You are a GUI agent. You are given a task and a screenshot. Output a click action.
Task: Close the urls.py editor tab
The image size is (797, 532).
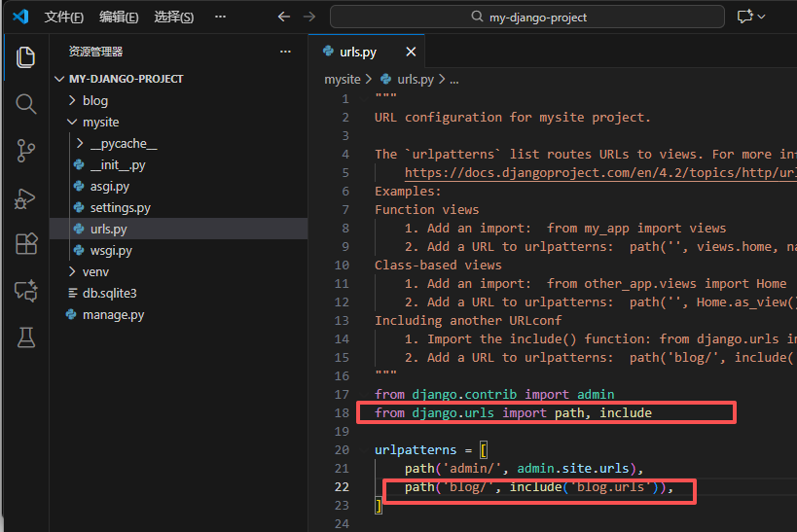[412, 53]
